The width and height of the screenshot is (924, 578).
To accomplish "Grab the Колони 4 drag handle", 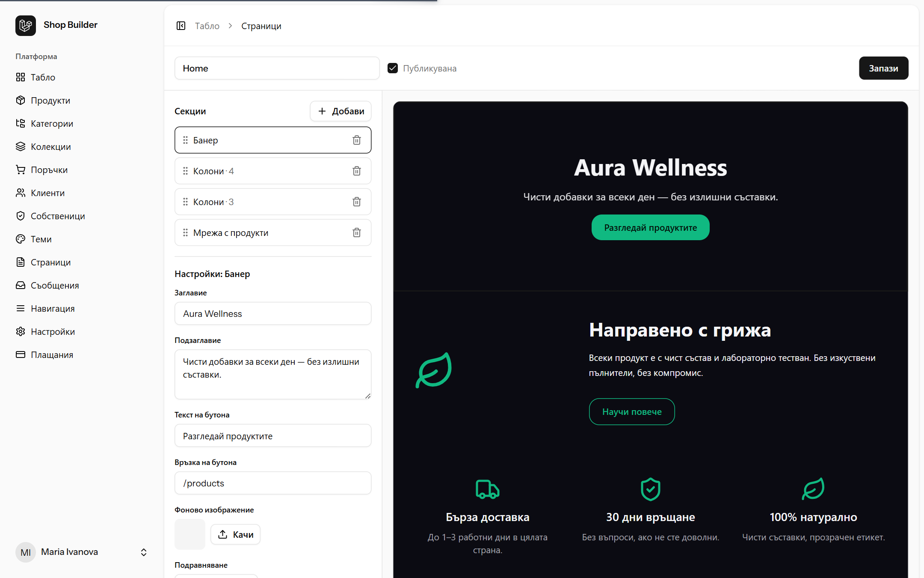I will pyautogui.click(x=185, y=171).
